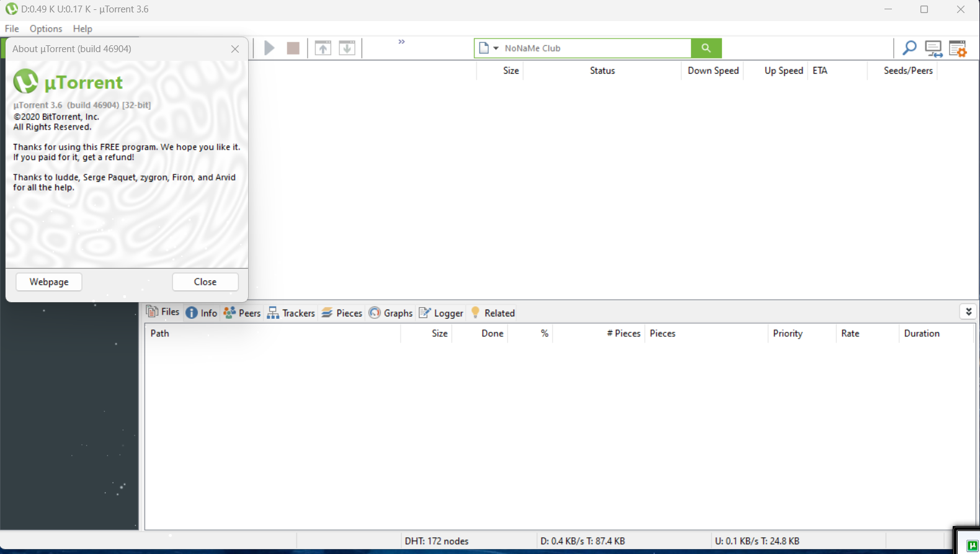This screenshot has height=554, width=980.
Task: Click the blue magnifier find icon
Action: pyautogui.click(x=909, y=48)
